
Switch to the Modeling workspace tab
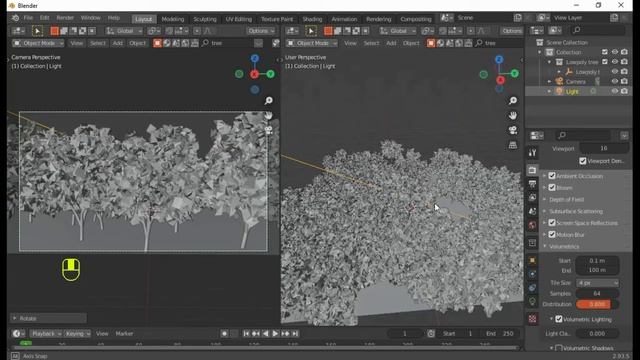coord(173,19)
